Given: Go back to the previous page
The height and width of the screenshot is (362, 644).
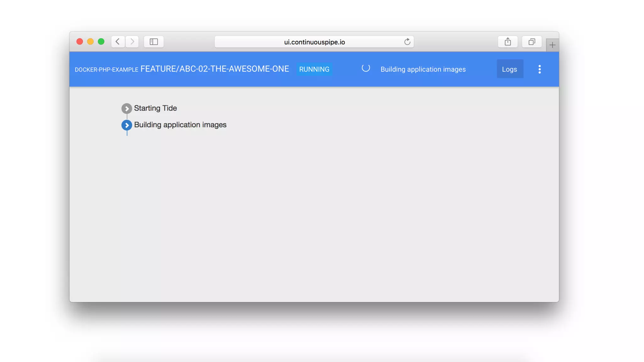Looking at the screenshot, I should pyautogui.click(x=118, y=41).
